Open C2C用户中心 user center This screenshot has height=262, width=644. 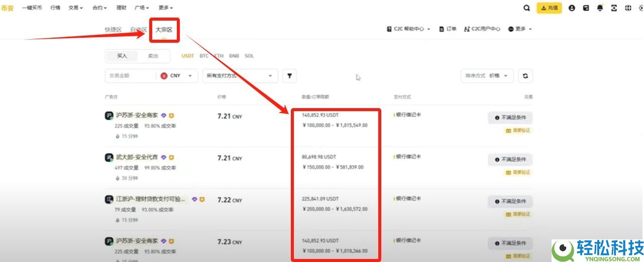coord(482,29)
